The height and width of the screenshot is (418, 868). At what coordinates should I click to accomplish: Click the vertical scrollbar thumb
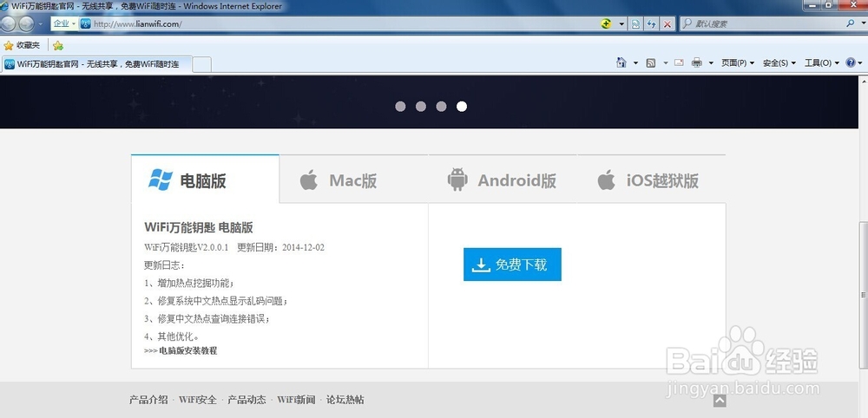click(x=863, y=294)
